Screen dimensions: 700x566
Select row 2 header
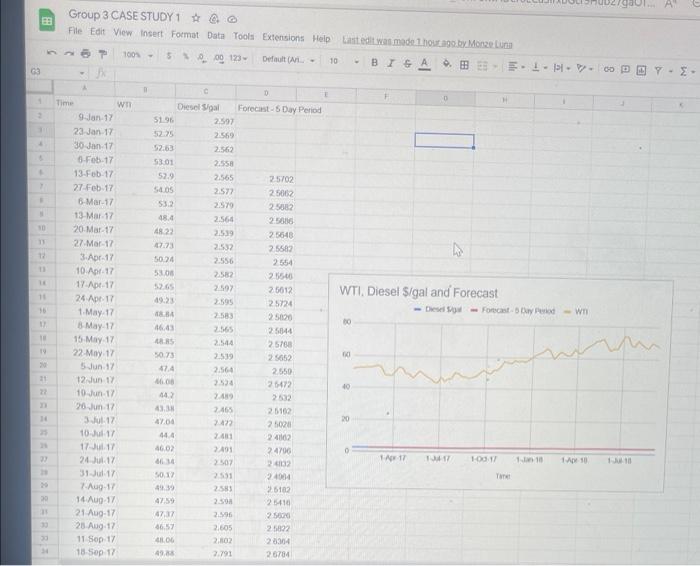pos(40,116)
